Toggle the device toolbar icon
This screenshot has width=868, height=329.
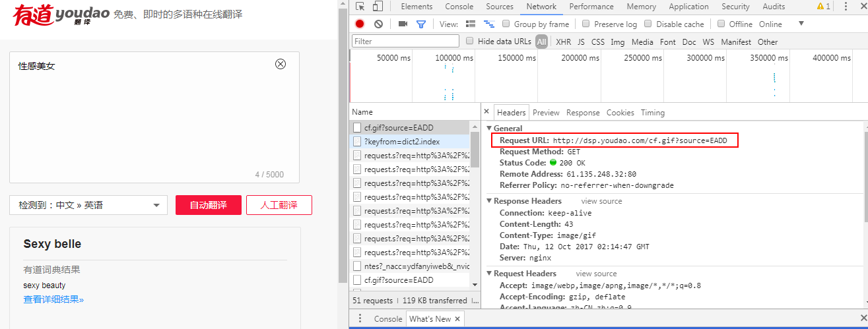377,7
